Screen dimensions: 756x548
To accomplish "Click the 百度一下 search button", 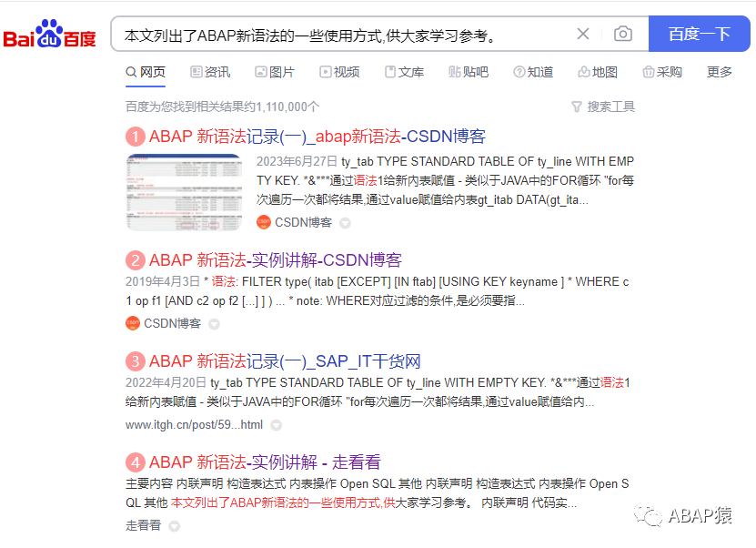I will click(x=699, y=34).
